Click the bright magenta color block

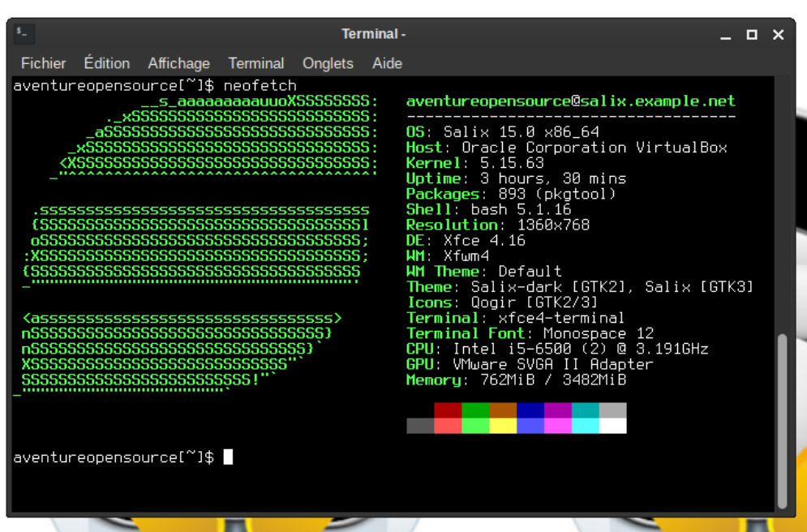(558, 426)
